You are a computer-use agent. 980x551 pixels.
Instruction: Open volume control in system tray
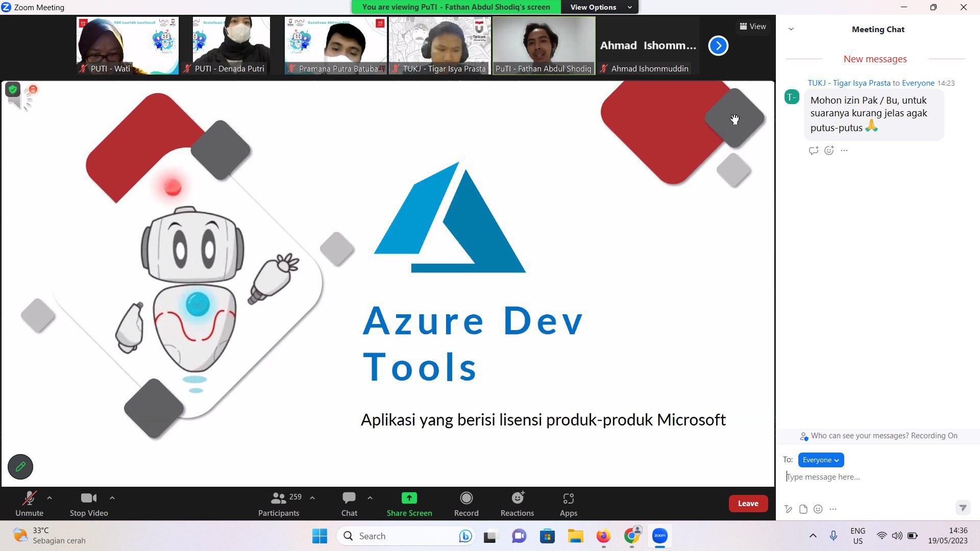pyautogui.click(x=897, y=536)
